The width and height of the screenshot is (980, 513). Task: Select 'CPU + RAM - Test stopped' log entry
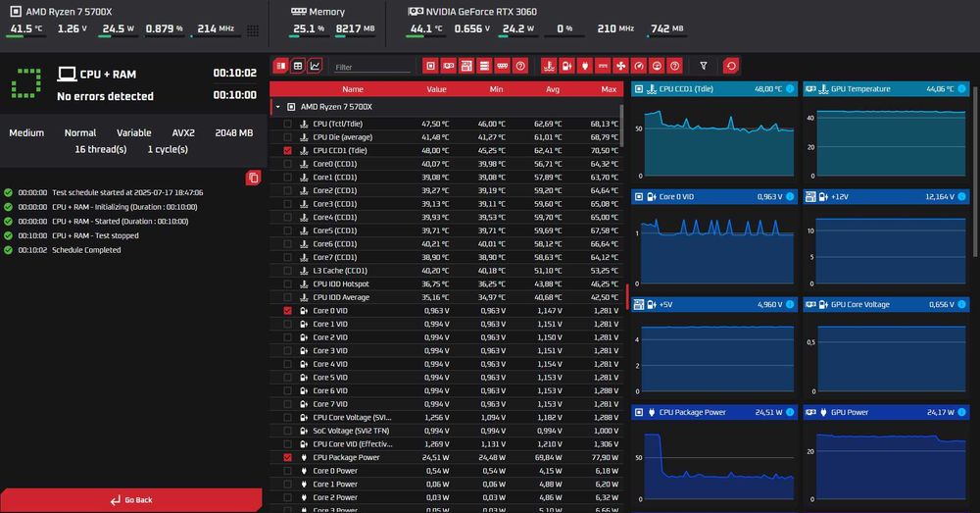[x=95, y=235]
